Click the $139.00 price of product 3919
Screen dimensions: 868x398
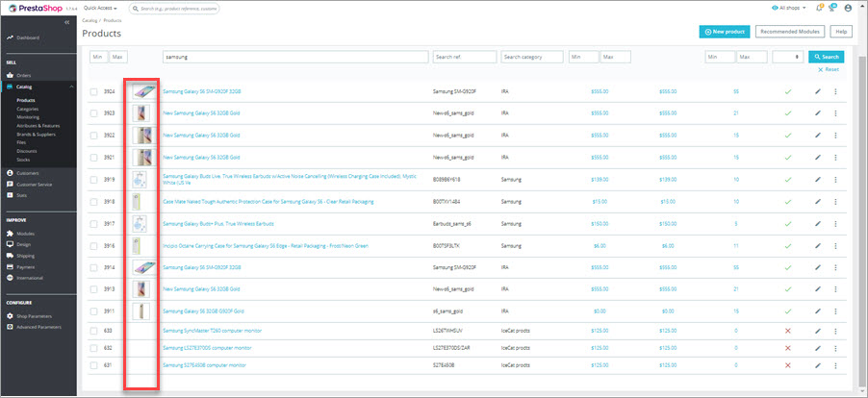[x=600, y=180]
